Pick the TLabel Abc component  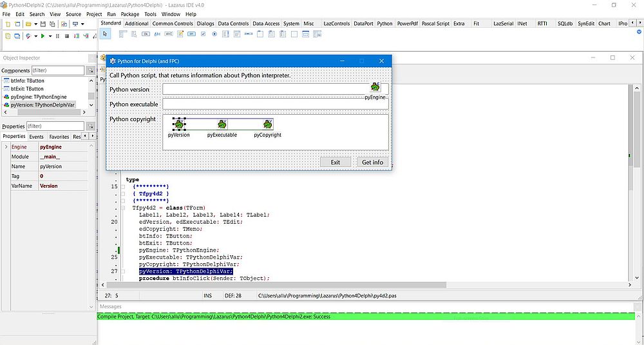pyautogui.click(x=157, y=34)
